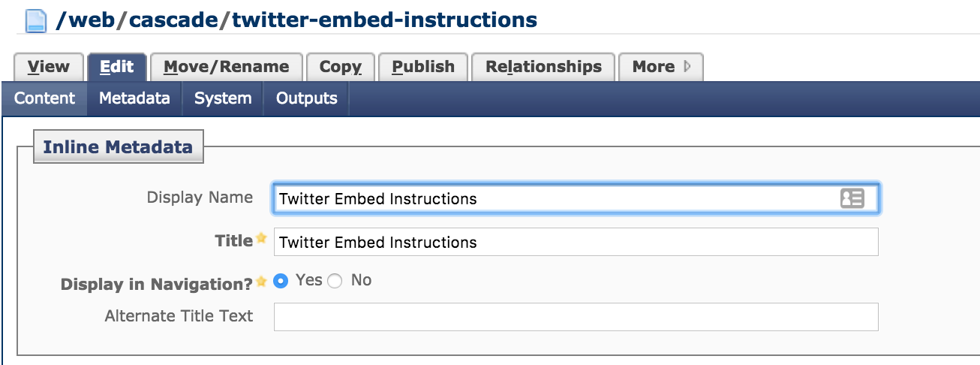Click inside the Display Name text field
This screenshot has height=365, width=980.
(x=555, y=199)
